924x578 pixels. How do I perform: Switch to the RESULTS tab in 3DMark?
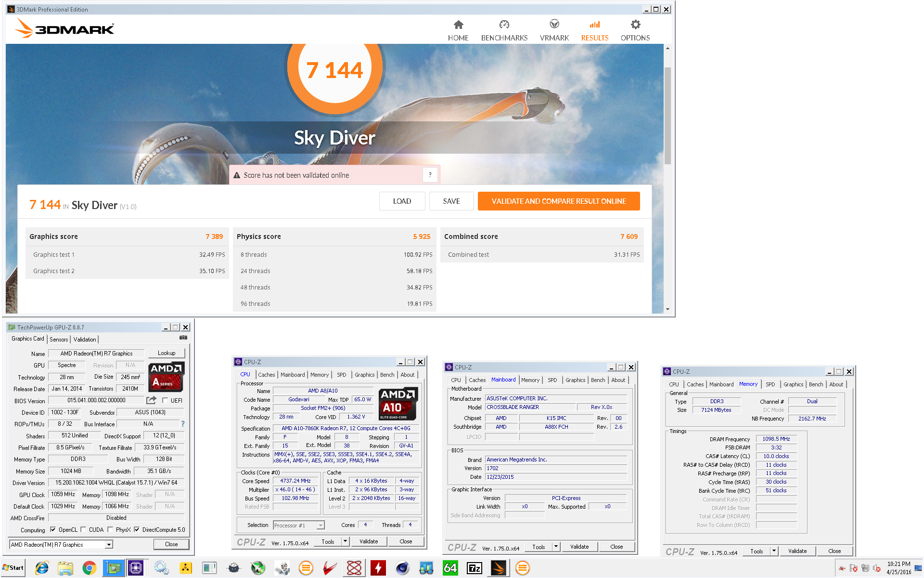tap(595, 31)
